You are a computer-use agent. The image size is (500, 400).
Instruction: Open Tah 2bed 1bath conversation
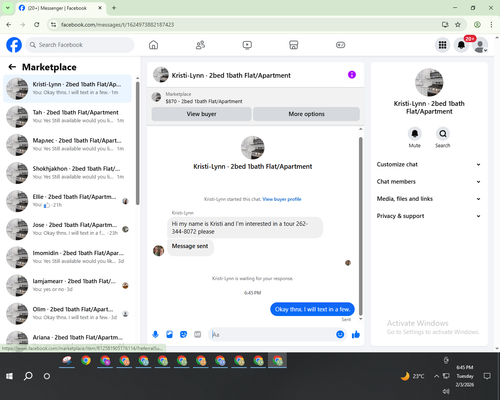(67, 117)
